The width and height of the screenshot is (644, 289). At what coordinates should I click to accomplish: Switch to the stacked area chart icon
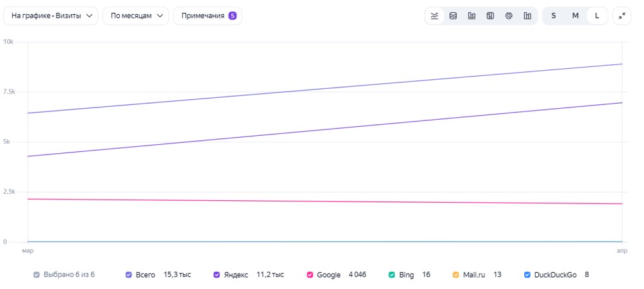453,16
